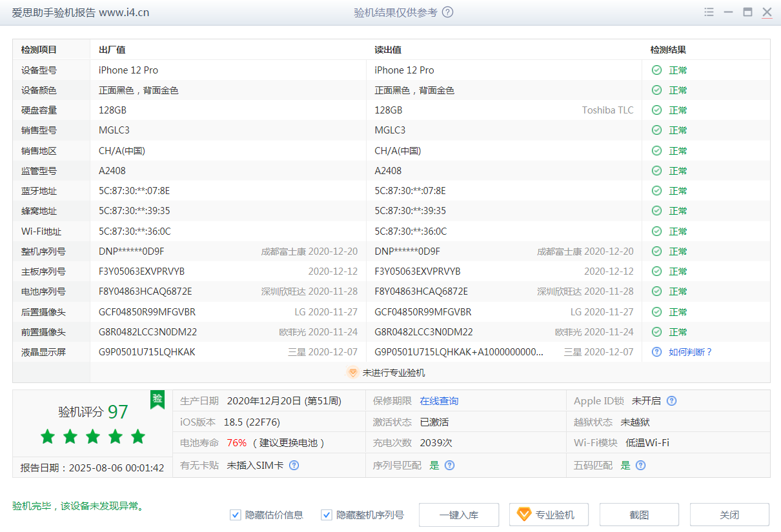Click the green check icon in 设备颜色 row

pyautogui.click(x=656, y=90)
